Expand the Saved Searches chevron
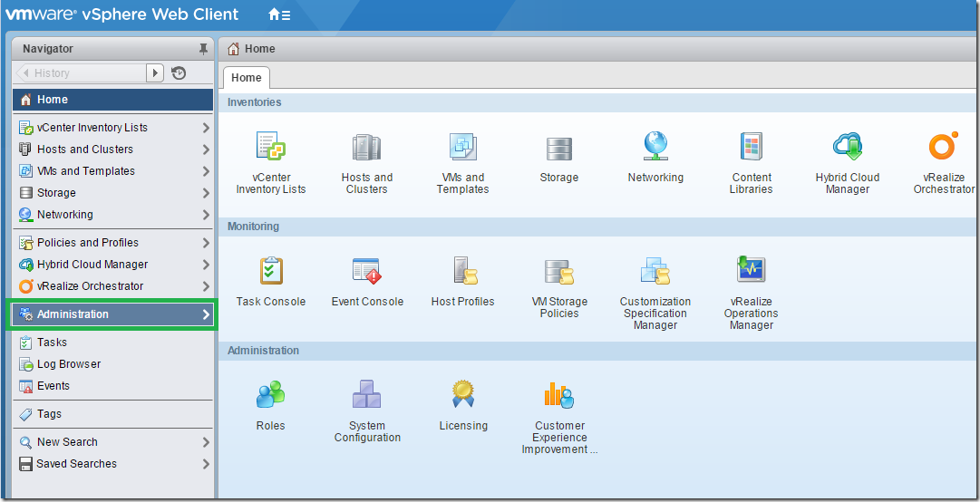Screen dimensions: 980x502 (x=206, y=465)
